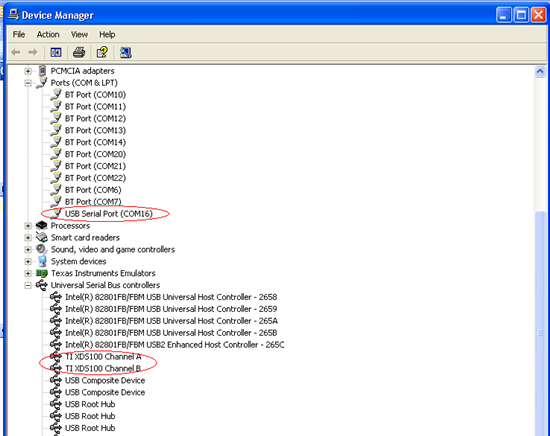Select BT Port (COM11)
The height and width of the screenshot is (436, 550).
click(95, 107)
